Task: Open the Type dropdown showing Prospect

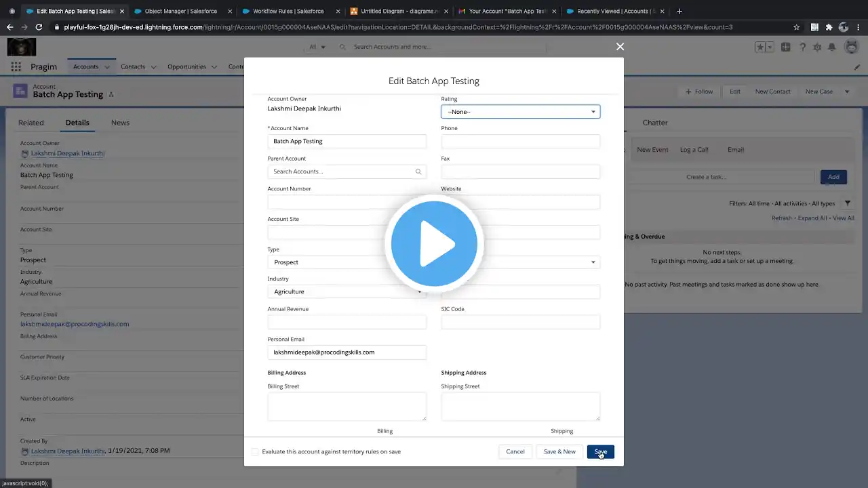Action: 347,262
